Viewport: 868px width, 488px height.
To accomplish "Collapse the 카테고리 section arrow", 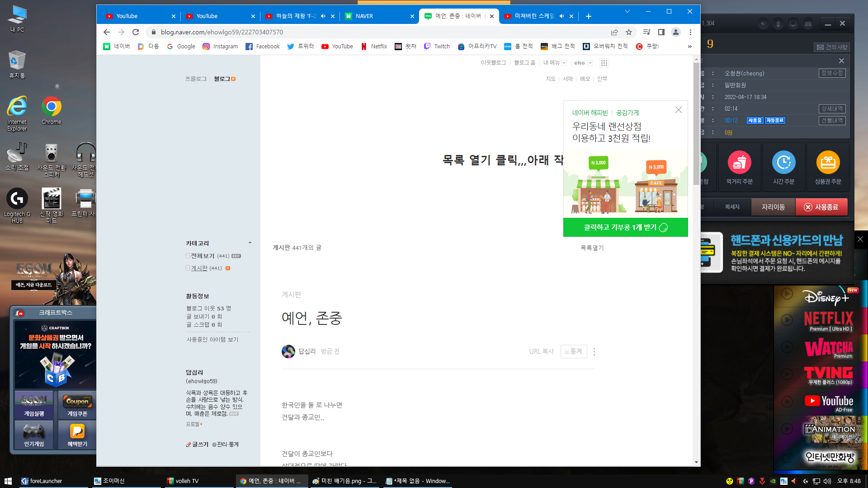I will [250, 243].
